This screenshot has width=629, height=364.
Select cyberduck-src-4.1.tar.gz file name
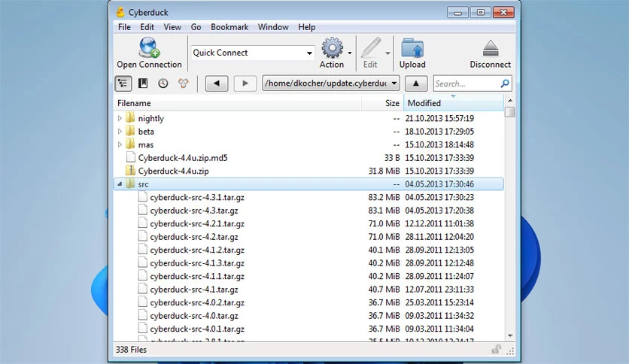[194, 289]
